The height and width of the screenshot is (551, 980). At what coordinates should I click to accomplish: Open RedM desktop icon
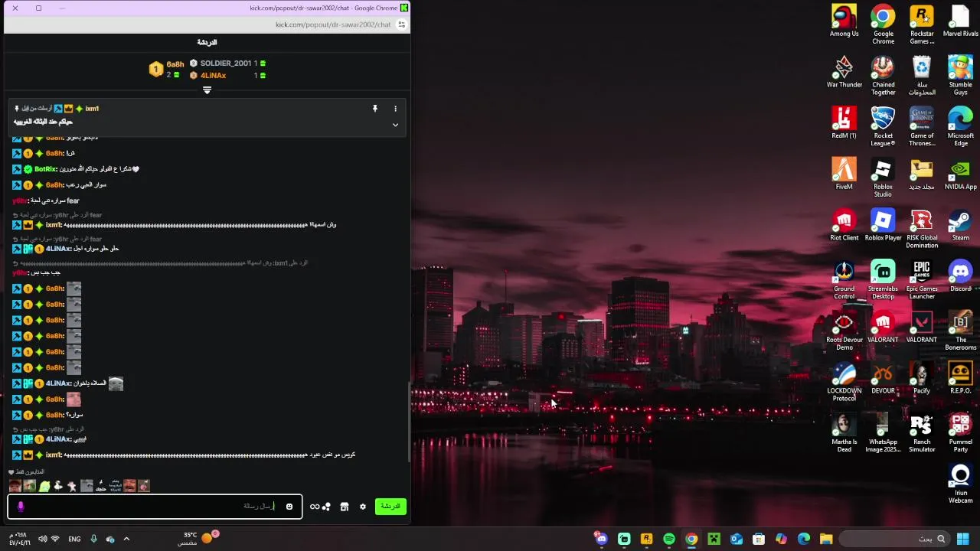click(844, 123)
